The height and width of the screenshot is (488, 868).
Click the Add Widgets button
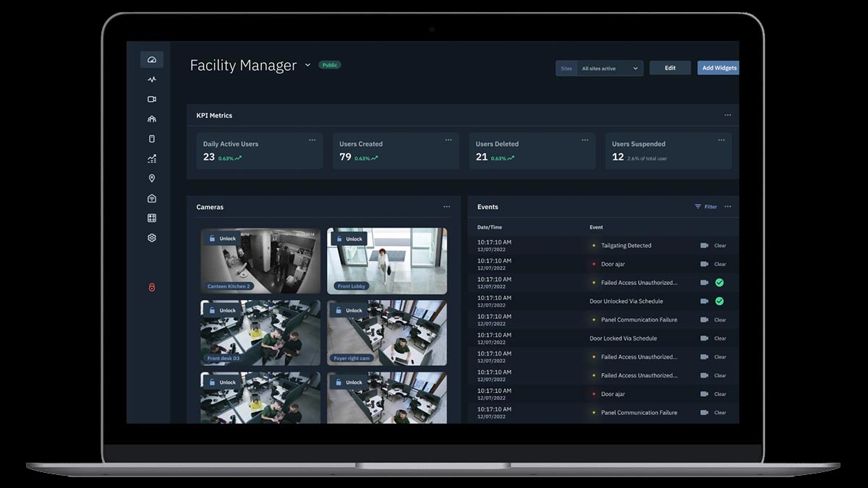click(x=718, y=68)
